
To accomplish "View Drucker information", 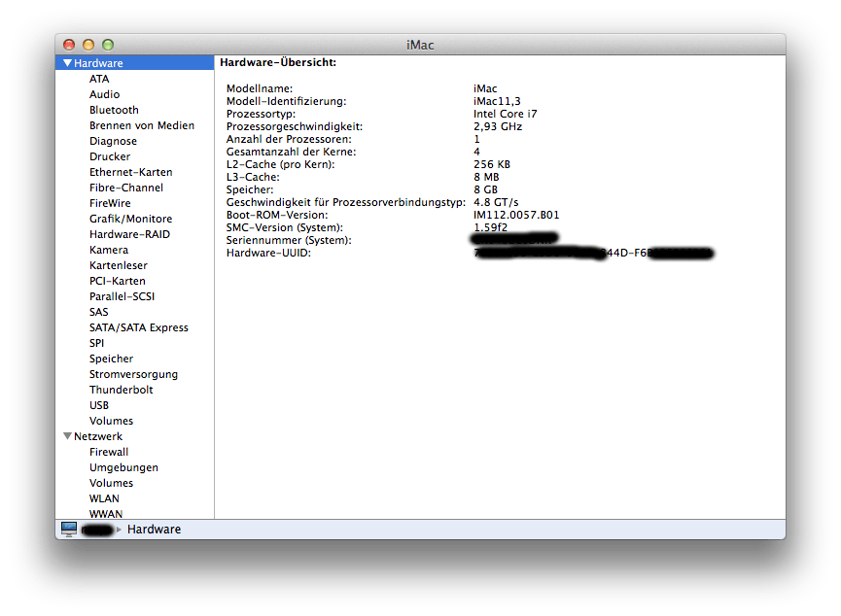I will 109,156.
